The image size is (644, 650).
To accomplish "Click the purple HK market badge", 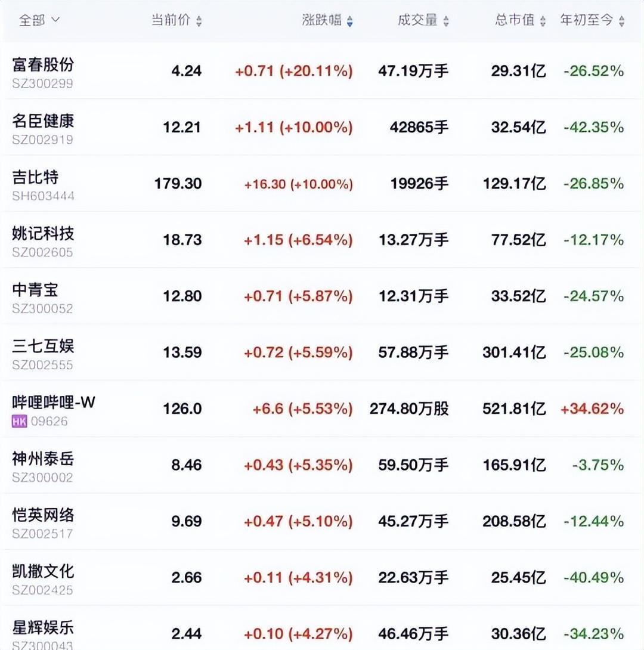I will tap(20, 422).
